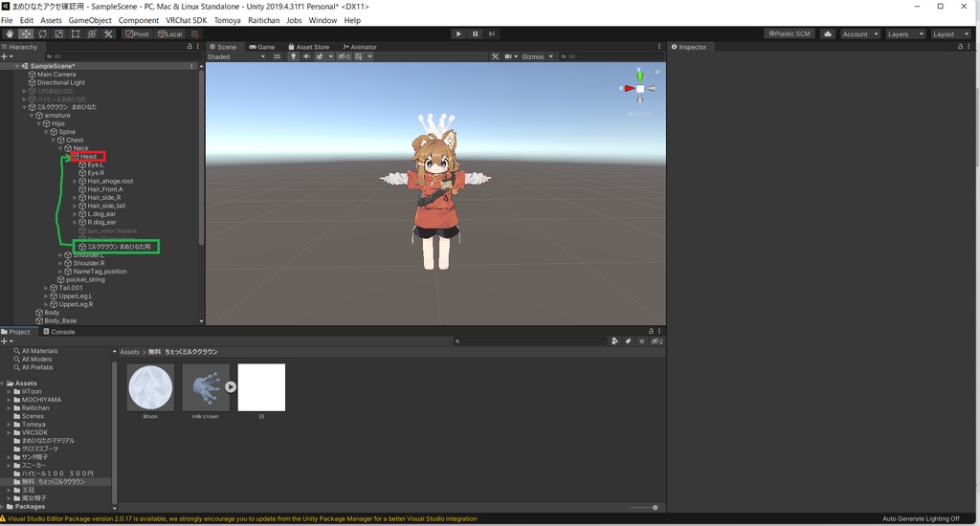Select the combined Transform tool

click(x=91, y=33)
